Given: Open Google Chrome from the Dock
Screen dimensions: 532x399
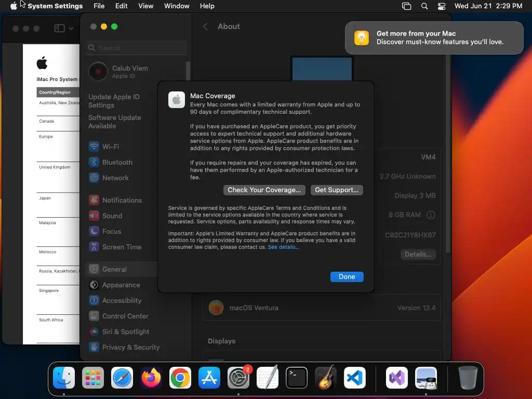Looking at the screenshot, I should [180, 378].
